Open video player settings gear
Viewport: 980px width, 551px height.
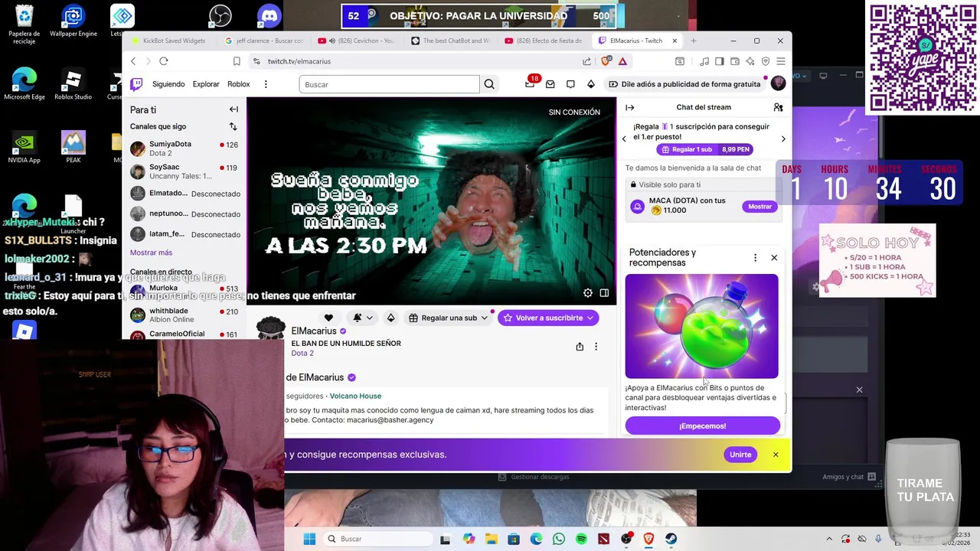[588, 293]
